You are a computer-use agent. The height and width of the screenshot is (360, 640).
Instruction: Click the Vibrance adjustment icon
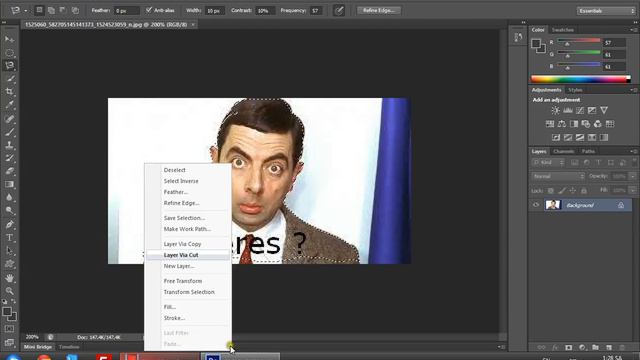pos(604,110)
